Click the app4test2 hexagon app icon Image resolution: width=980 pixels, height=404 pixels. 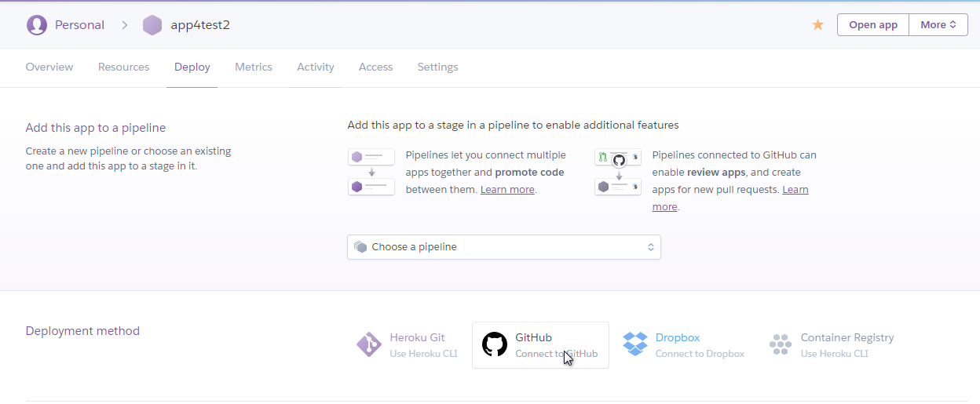(x=152, y=25)
